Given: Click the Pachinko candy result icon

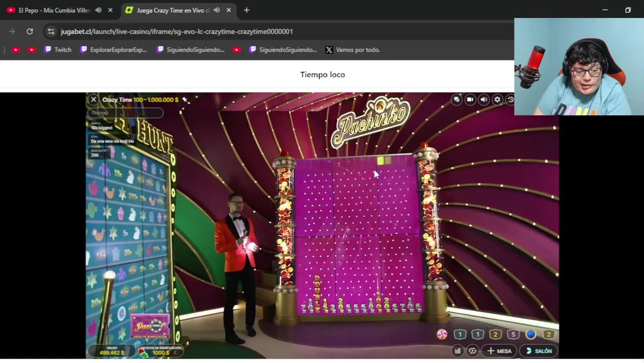Looking at the screenshot, I should (x=442, y=334).
